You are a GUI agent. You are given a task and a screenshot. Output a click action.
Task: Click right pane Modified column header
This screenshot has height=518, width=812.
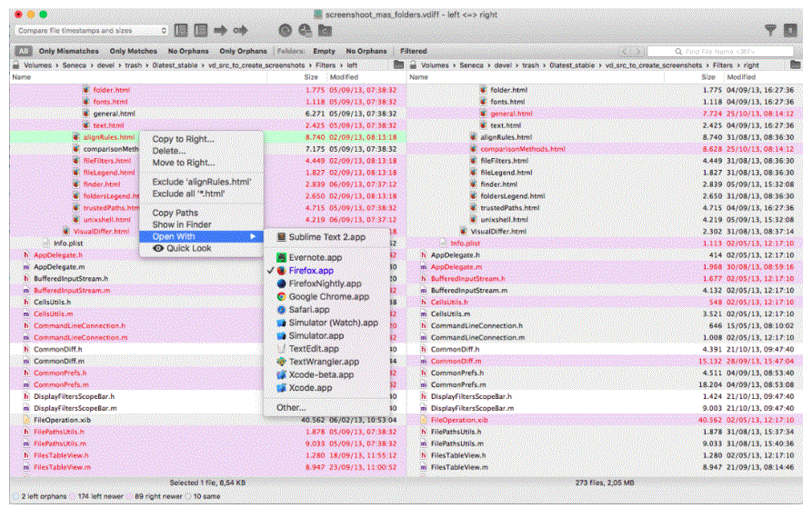(x=763, y=77)
